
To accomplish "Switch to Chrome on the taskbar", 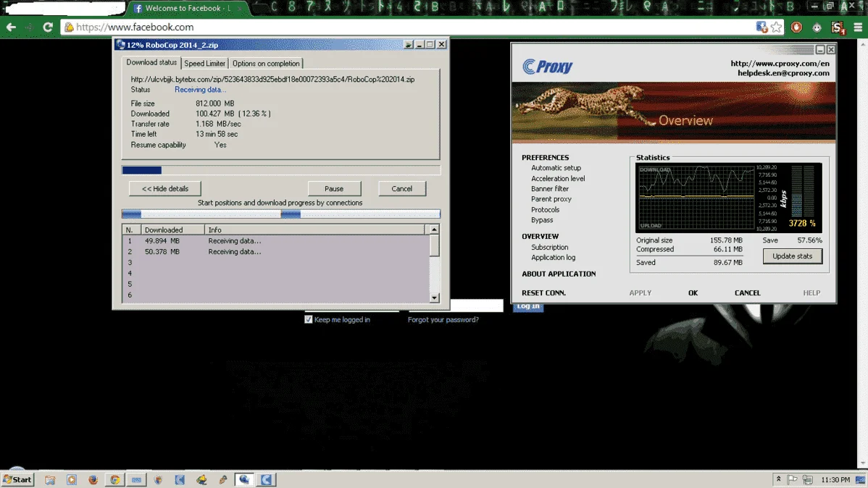I will click(114, 480).
